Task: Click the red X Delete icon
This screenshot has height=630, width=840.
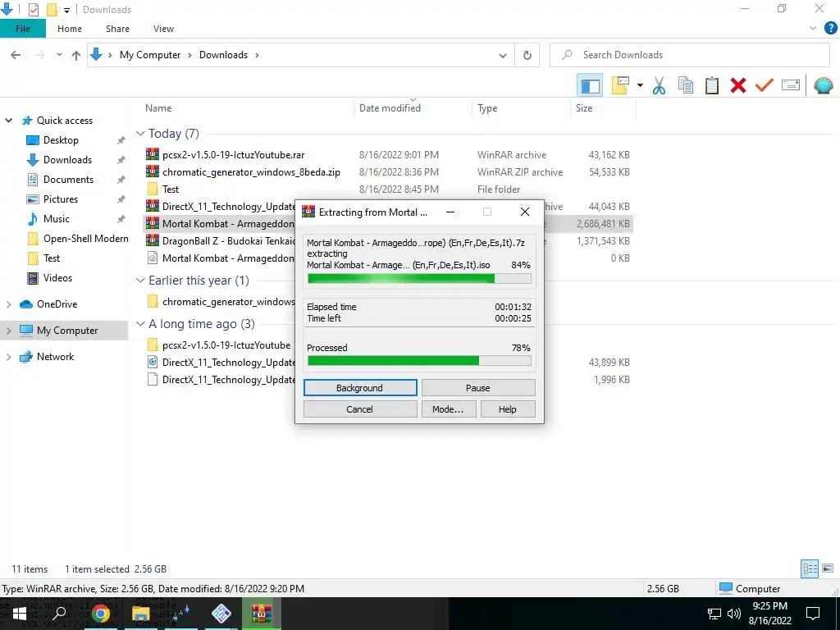Action: point(738,85)
